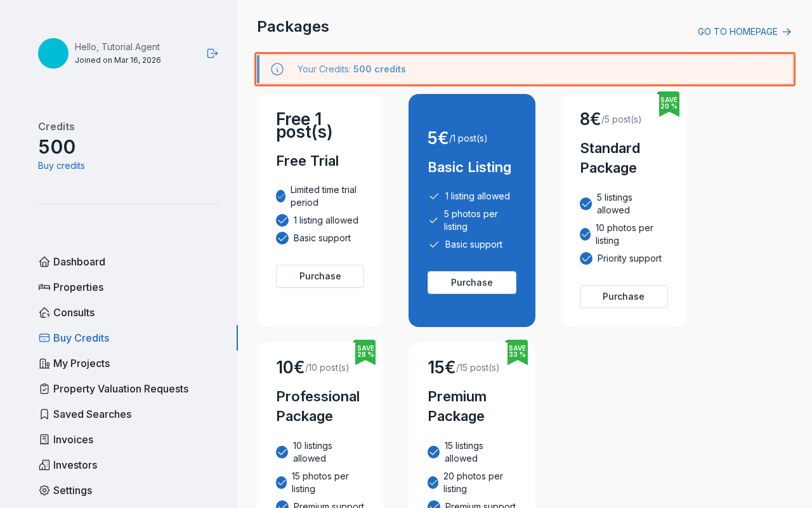Screen dimensions: 812x508
Task: Click the info icon in credits banner
Action: [x=277, y=69]
